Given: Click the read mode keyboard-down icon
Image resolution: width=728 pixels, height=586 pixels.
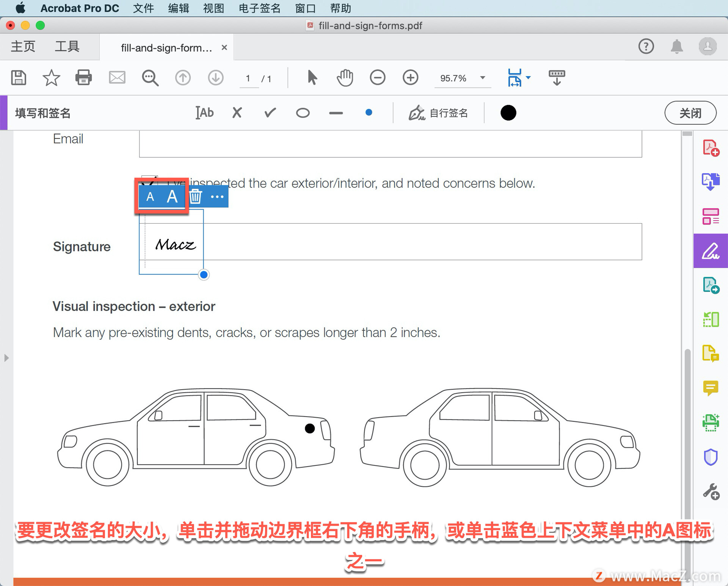Looking at the screenshot, I should [557, 78].
